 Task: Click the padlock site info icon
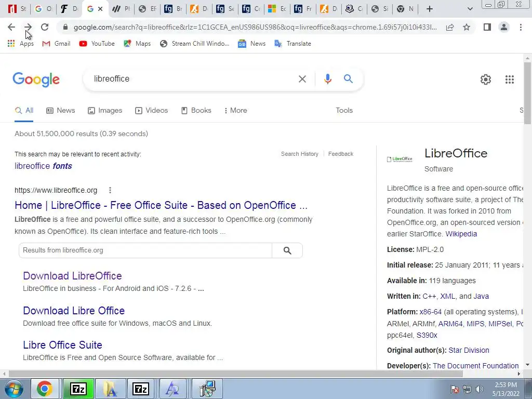pyautogui.click(x=65, y=27)
